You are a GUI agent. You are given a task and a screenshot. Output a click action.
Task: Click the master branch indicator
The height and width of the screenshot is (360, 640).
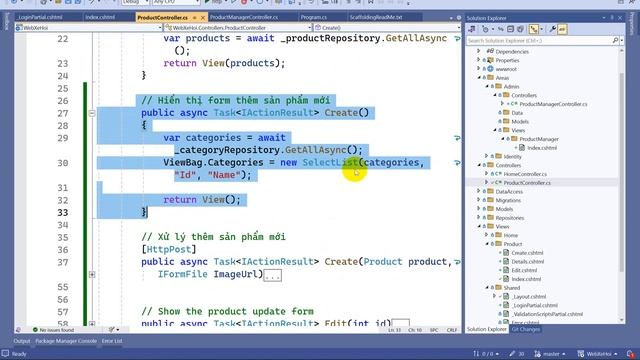click(x=550, y=354)
